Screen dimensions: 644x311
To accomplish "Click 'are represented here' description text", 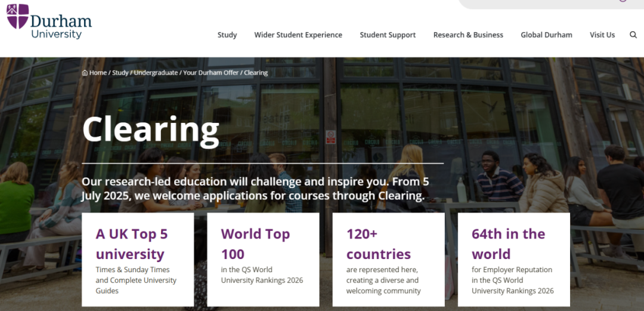I will 383,280.
